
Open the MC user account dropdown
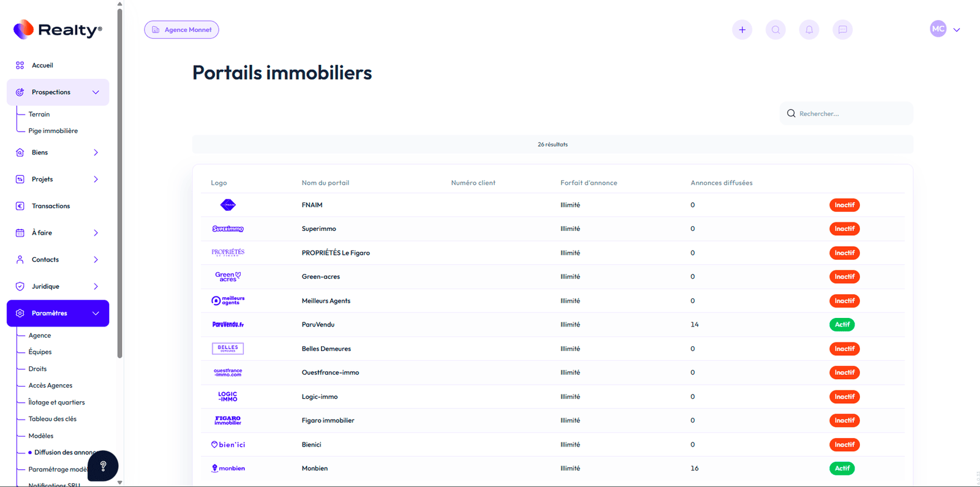point(945,29)
